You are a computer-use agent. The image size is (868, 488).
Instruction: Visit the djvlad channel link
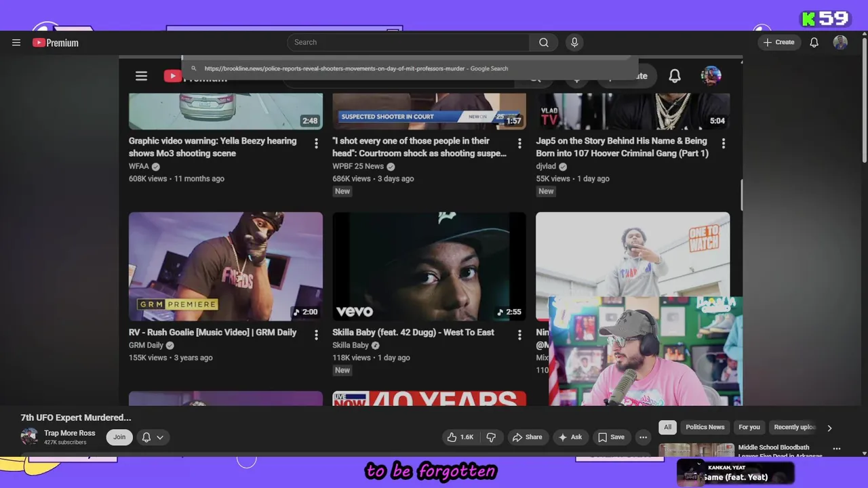point(546,166)
